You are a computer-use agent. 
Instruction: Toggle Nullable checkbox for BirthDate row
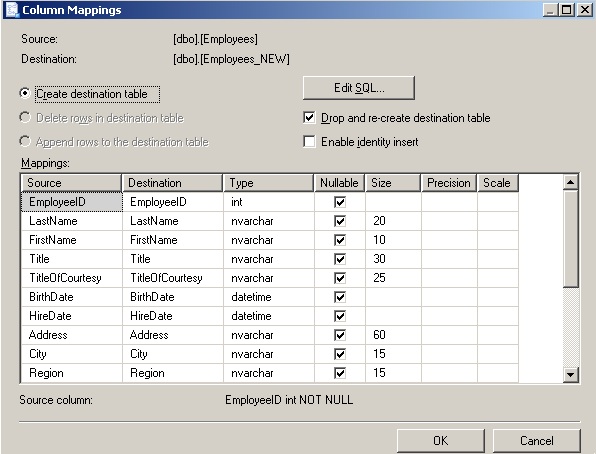[x=340, y=297]
